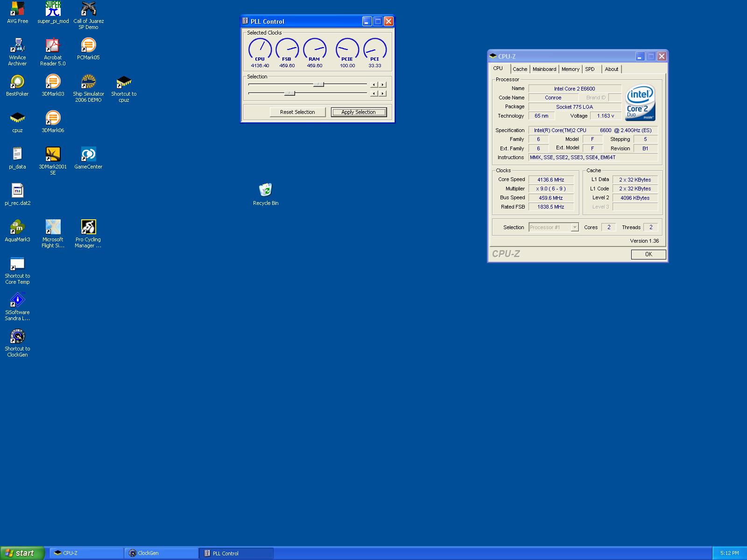Click the Core Speed value 4136.6 MHz
This screenshot has height=560, width=747.
click(x=551, y=180)
